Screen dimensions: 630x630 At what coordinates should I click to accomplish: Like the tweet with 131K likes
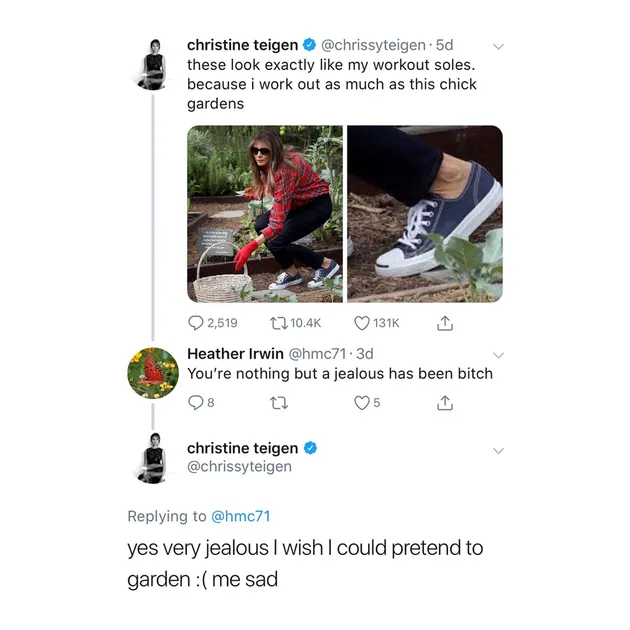[364, 322]
